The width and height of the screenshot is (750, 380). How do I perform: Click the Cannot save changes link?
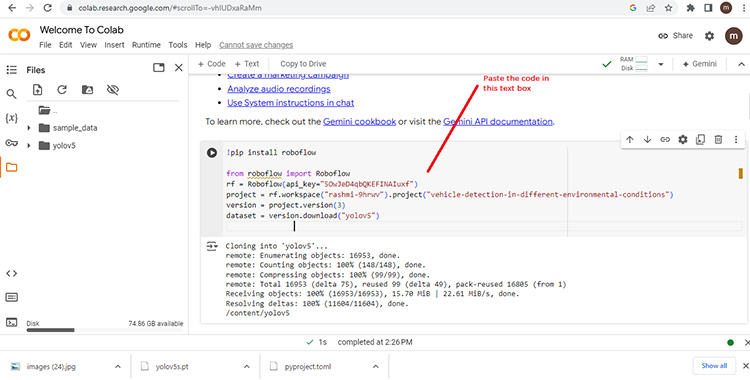point(256,45)
